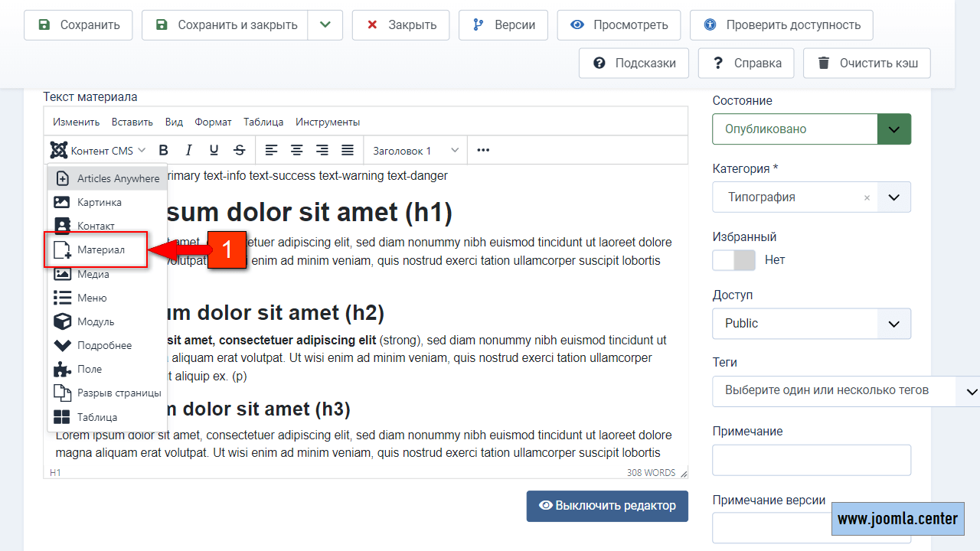Open the Вставить editor menu
This screenshot has height=551, width=980.
(x=132, y=122)
